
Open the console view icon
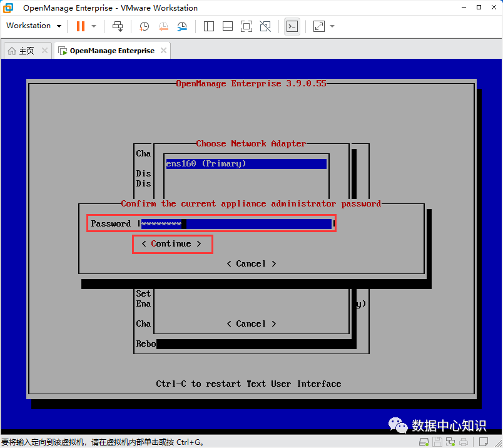(292, 26)
